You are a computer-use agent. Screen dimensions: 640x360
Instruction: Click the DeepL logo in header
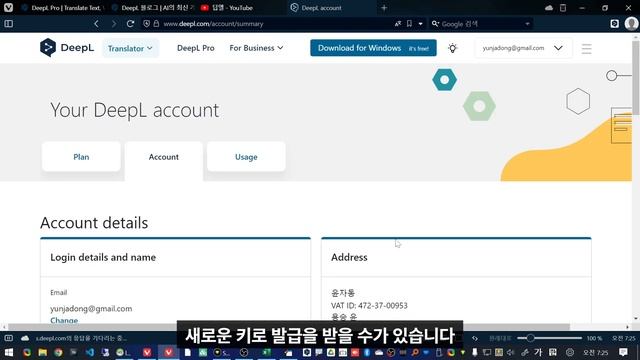[x=67, y=48]
